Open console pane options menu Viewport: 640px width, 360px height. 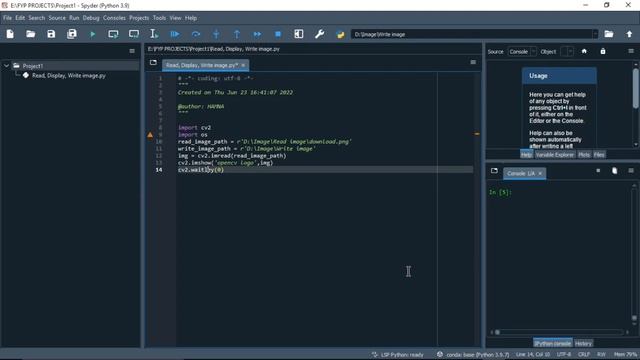point(631,171)
